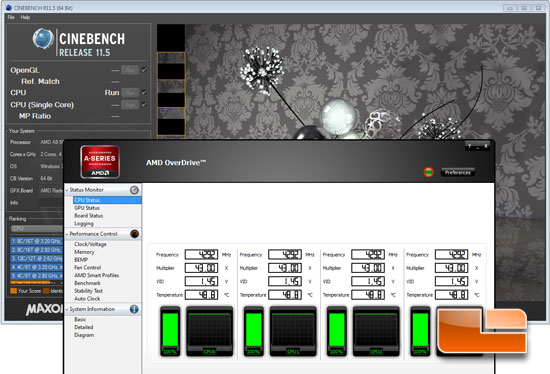Open the Stability Test page
Viewport: 550px width, 374px height.
coord(88,291)
